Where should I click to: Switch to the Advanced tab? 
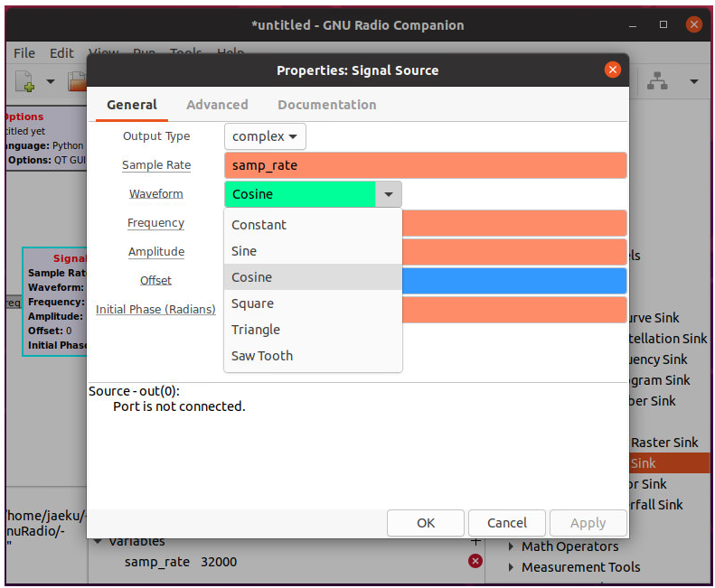coord(217,105)
